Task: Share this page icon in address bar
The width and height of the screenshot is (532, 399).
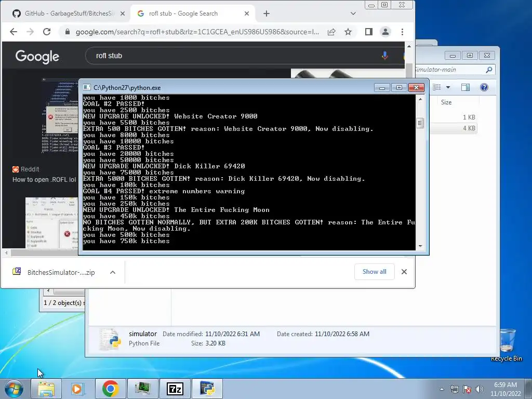Action: pyautogui.click(x=331, y=32)
